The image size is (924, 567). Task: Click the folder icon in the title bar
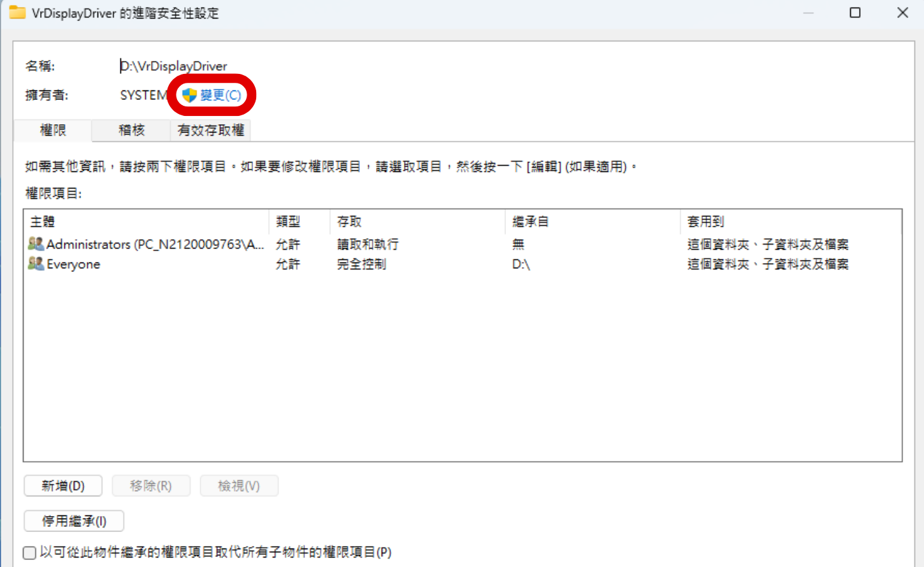17,12
